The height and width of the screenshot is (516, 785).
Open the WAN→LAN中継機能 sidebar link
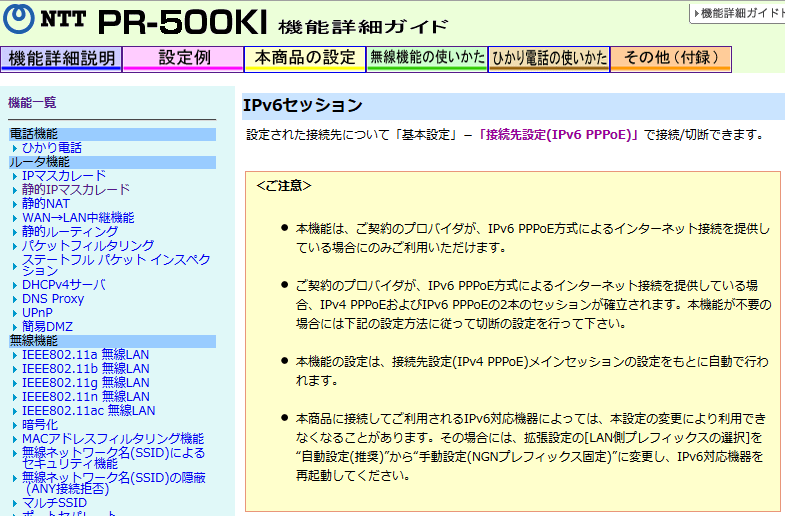(78, 218)
